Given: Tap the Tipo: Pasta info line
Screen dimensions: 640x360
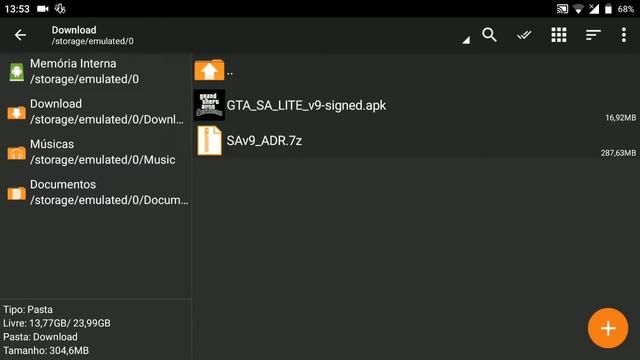Looking at the screenshot, I should (28, 309).
